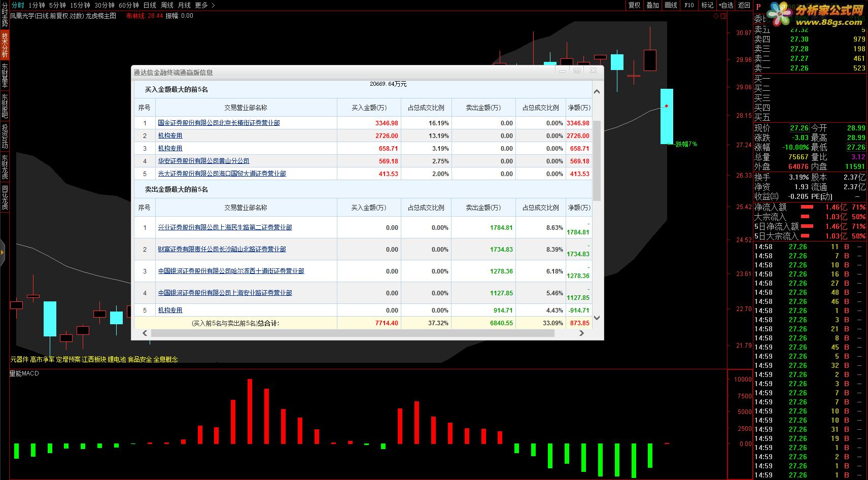Switch to 5分钟 period
The width and height of the screenshot is (868, 480).
[57, 5]
